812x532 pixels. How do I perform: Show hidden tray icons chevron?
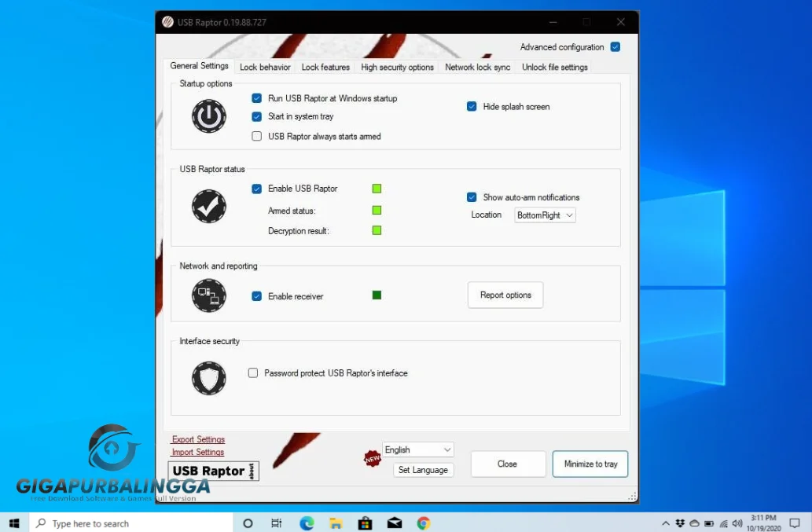point(666,523)
